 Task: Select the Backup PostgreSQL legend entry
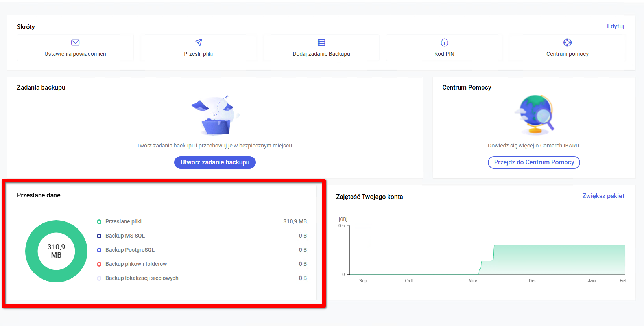(130, 250)
